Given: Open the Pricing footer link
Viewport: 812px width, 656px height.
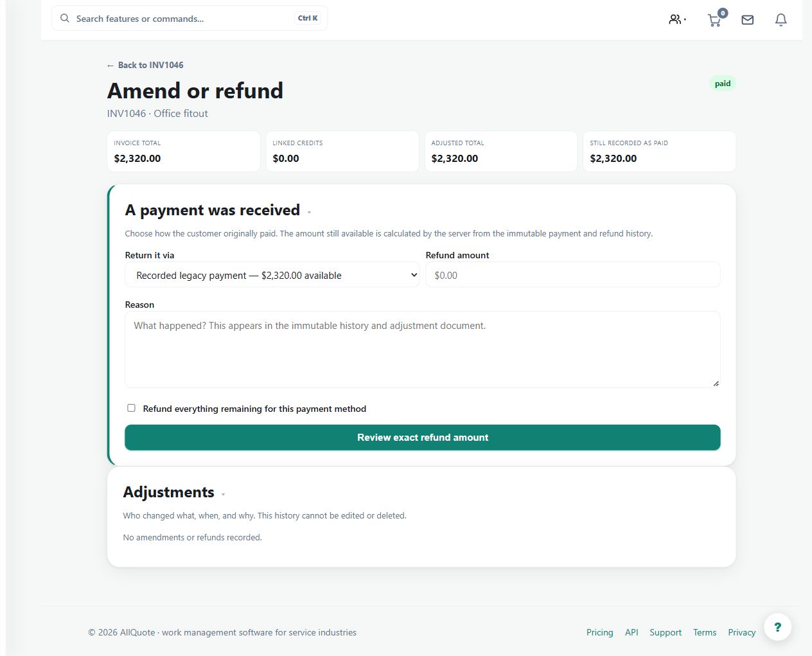Looking at the screenshot, I should point(600,632).
